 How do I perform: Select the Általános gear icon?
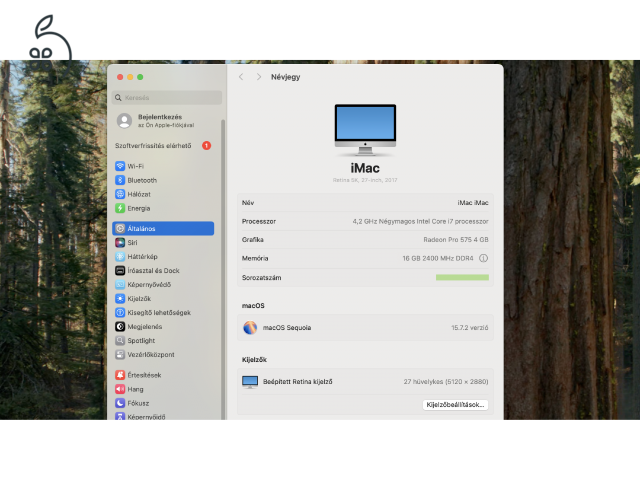pyautogui.click(x=120, y=229)
